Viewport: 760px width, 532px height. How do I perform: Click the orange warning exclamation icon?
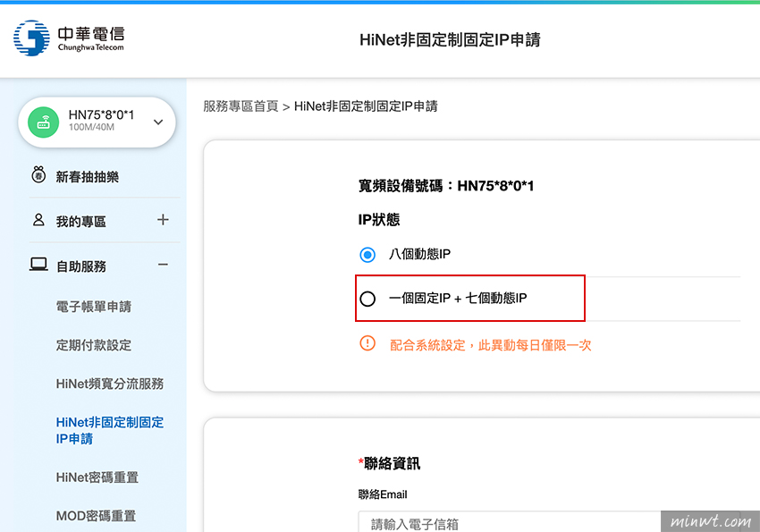tap(367, 343)
